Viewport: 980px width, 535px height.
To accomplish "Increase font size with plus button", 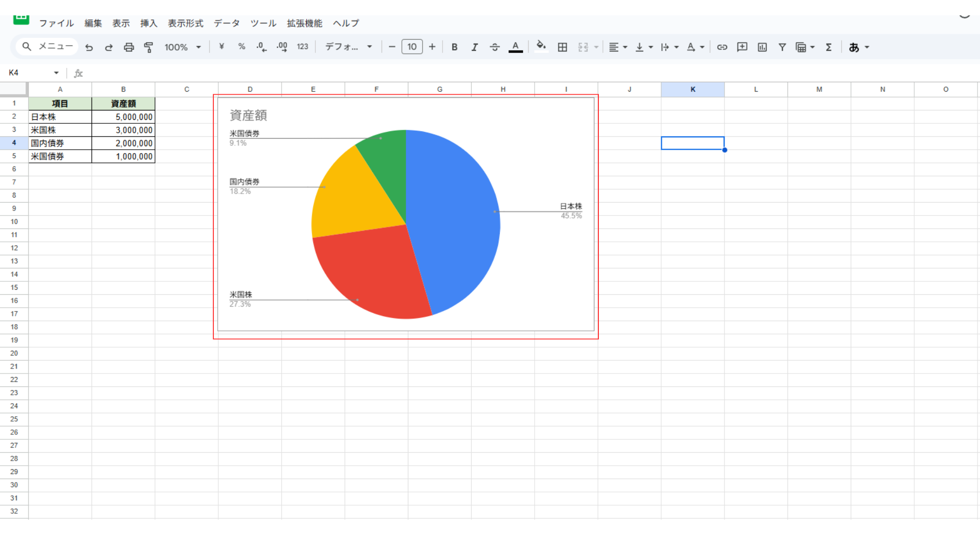I will click(432, 47).
